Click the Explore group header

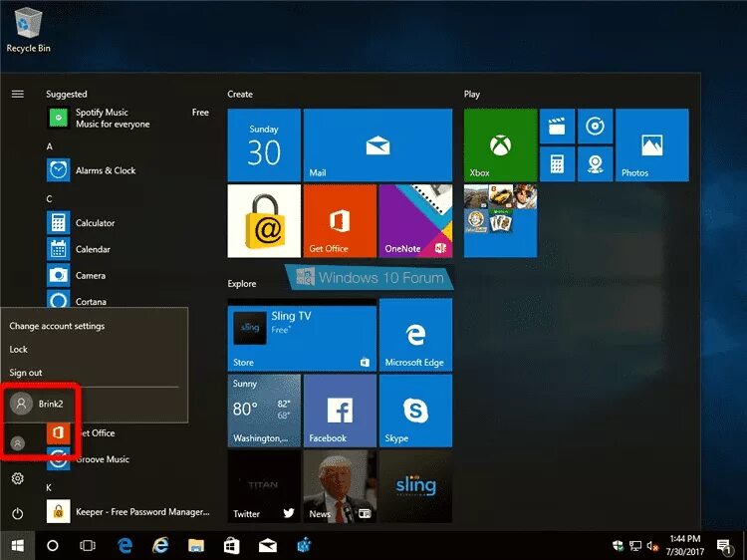242,284
